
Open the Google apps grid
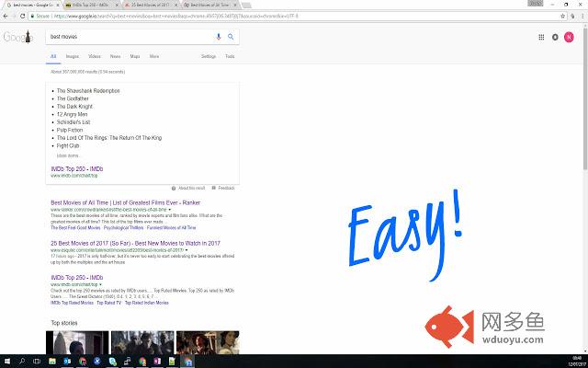click(541, 37)
